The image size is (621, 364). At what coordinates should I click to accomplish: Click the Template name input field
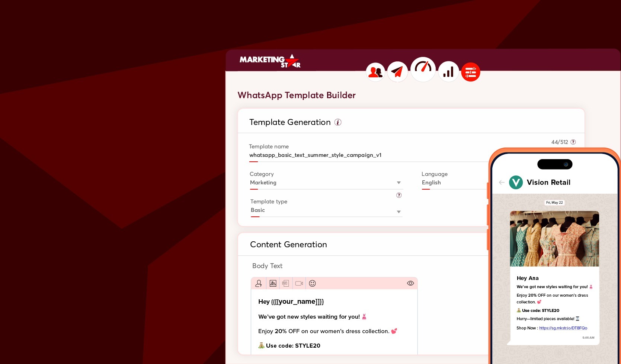click(368, 155)
